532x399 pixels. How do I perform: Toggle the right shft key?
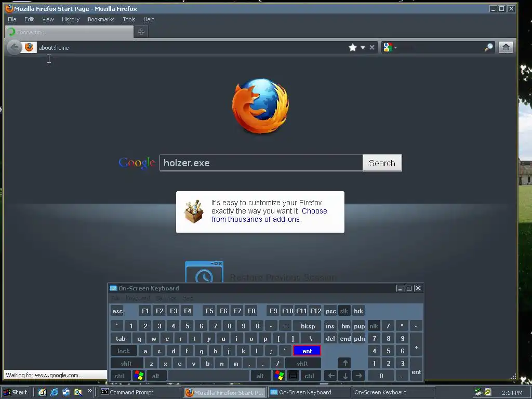tap(302, 363)
